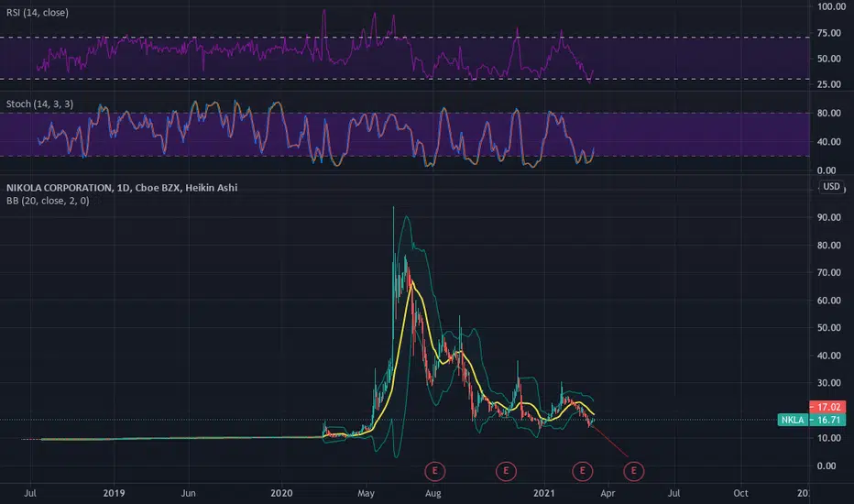Image resolution: width=854 pixels, height=504 pixels.
Task: Click the 10.00 price scale label
Action: click(x=829, y=438)
